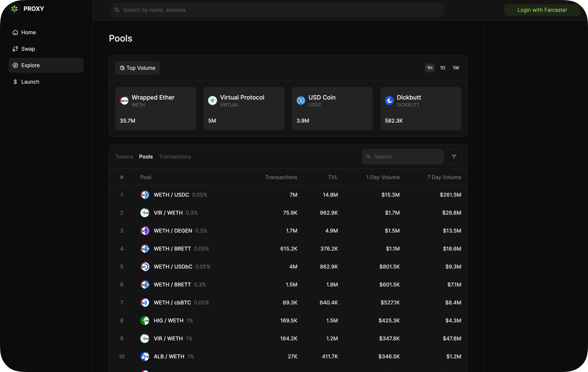The height and width of the screenshot is (372, 588).
Task: Click the WETH / cbBTC pair icon
Action: (145, 303)
